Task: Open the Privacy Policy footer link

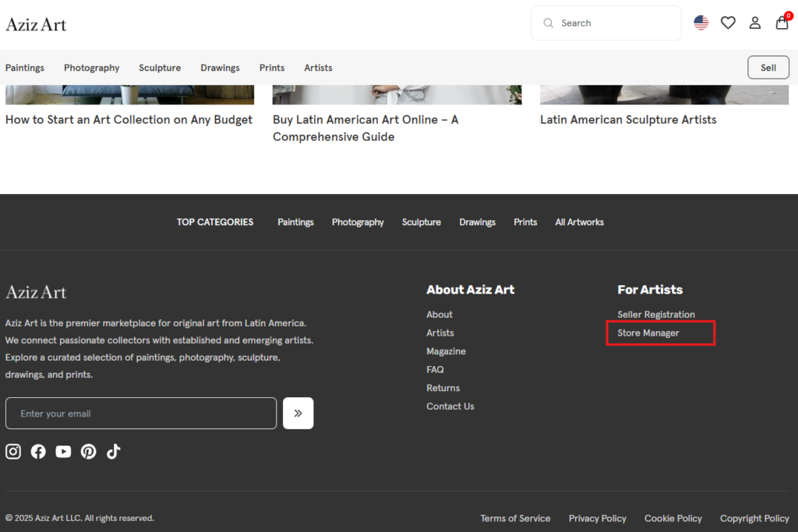Action: [597, 519]
